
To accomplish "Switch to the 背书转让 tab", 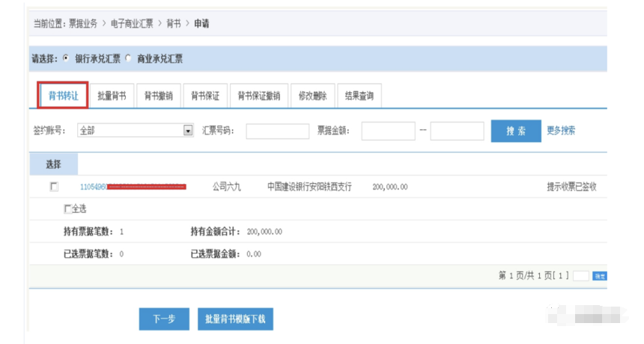I will (63, 96).
